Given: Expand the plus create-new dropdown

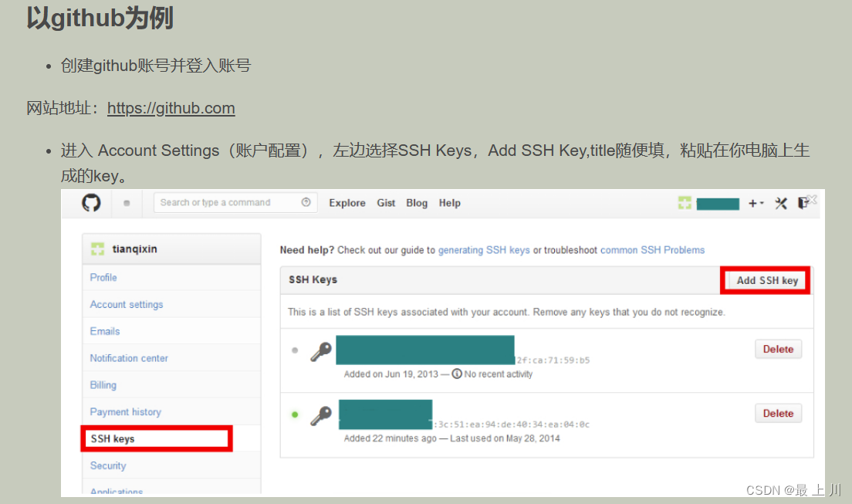Looking at the screenshot, I should coord(756,203).
